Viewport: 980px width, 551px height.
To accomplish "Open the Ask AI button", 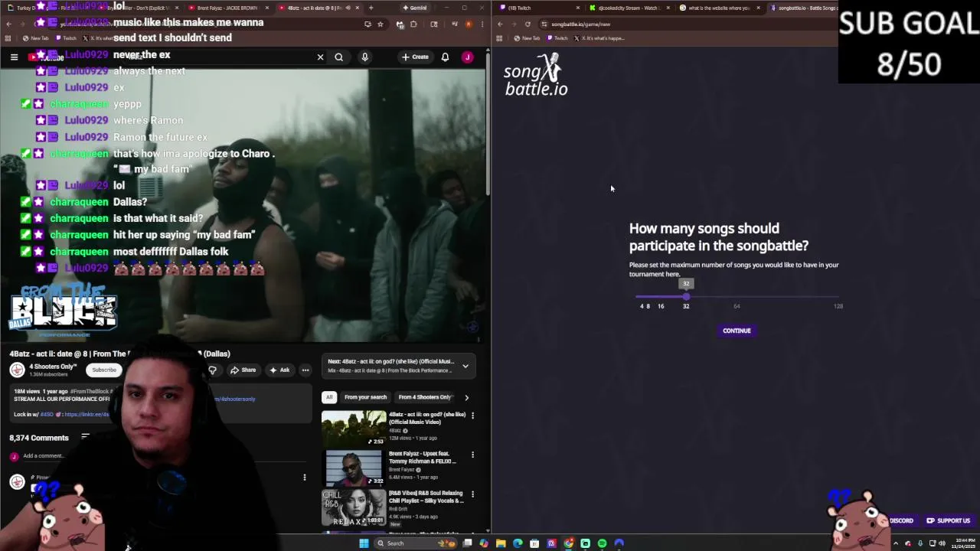I will [279, 370].
